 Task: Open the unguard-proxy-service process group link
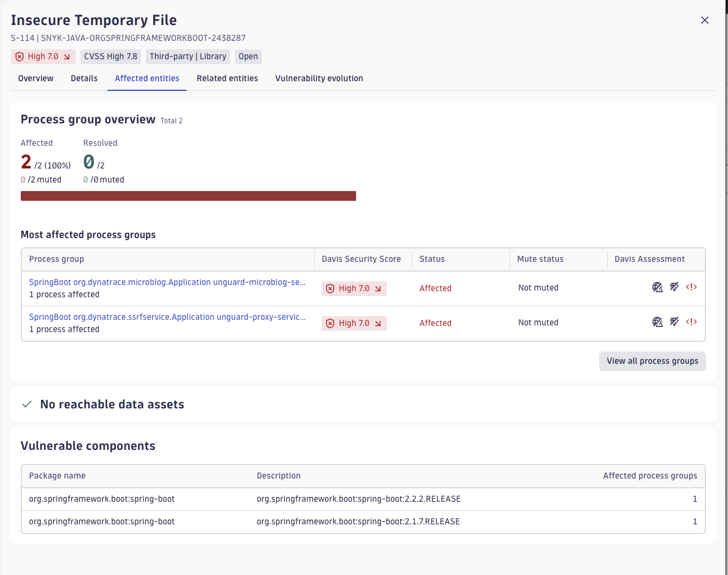tap(167, 317)
